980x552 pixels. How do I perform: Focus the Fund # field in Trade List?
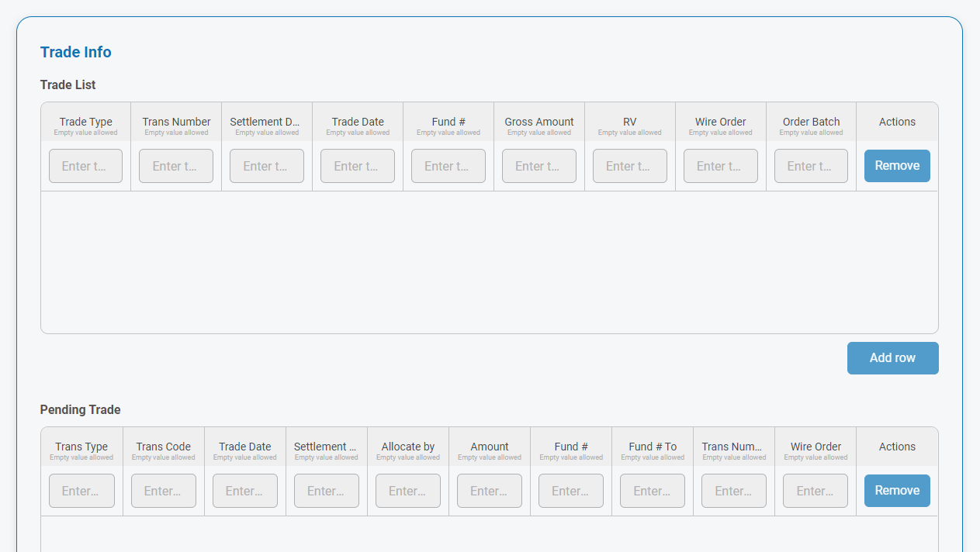(x=448, y=166)
